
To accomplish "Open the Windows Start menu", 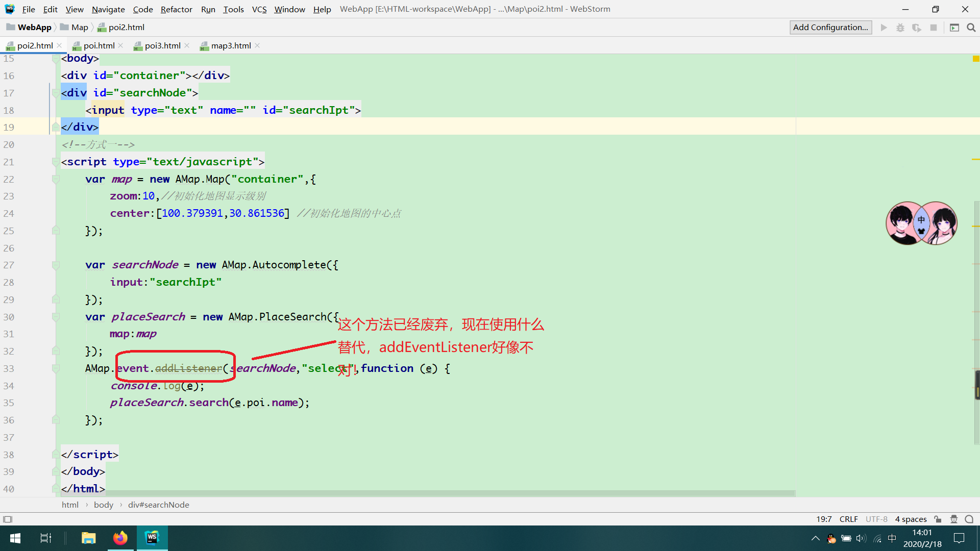I will tap(15, 538).
